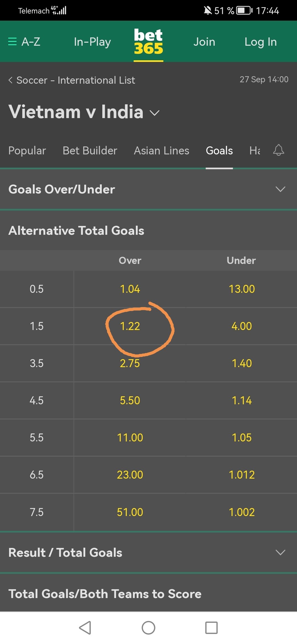
Task: Expand the Goals Over/Under section
Action: [x=148, y=189]
